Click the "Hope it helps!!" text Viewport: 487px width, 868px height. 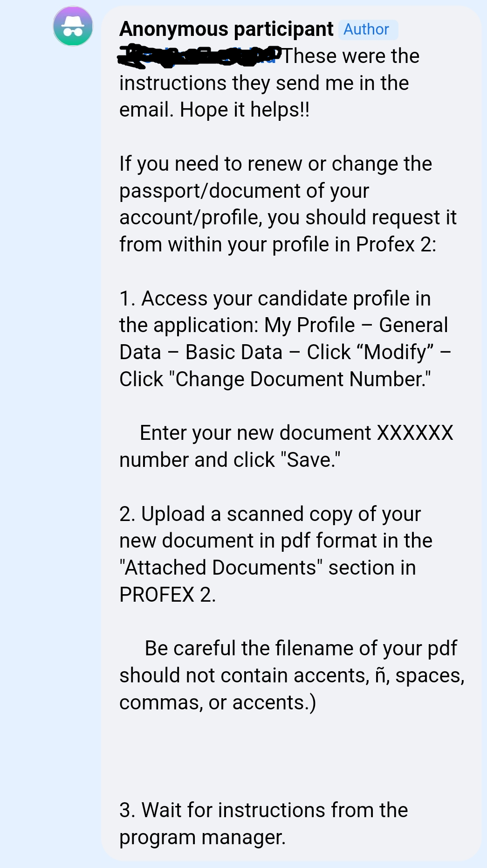244,110
